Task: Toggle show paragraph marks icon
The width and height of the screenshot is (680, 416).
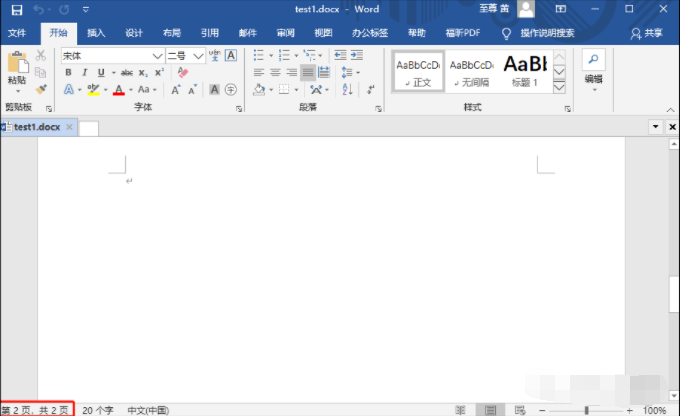Action: (x=371, y=90)
